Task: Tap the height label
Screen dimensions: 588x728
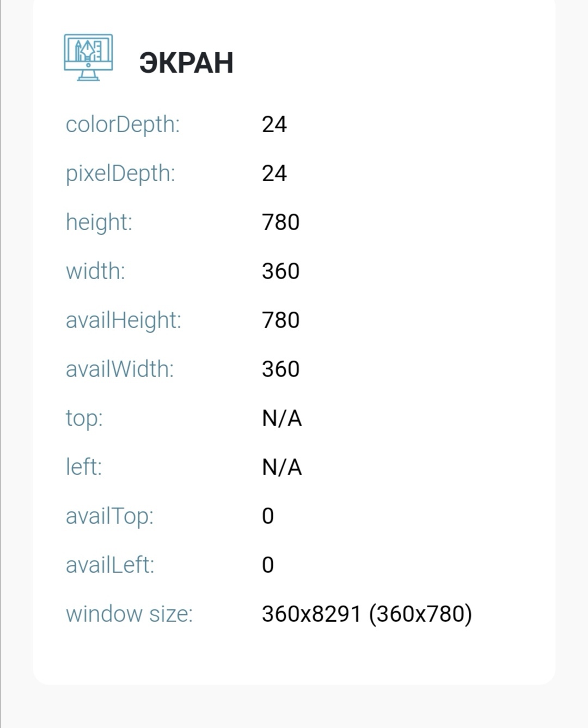Action: click(99, 223)
